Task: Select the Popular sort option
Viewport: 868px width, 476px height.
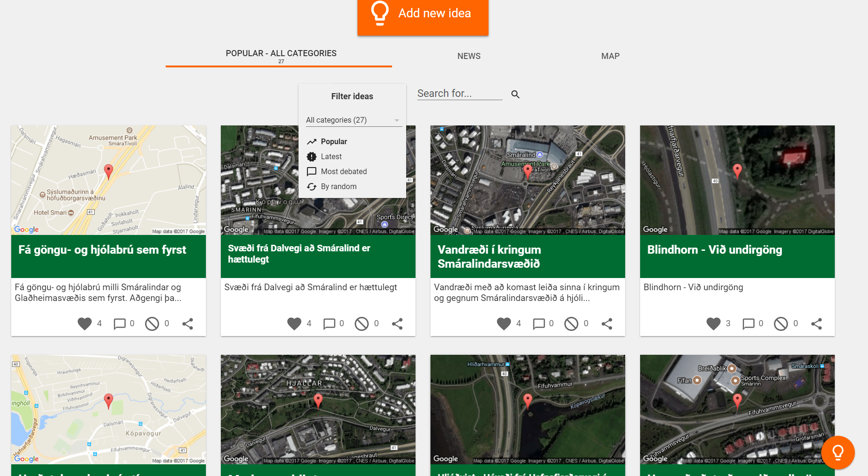Action: [x=334, y=141]
